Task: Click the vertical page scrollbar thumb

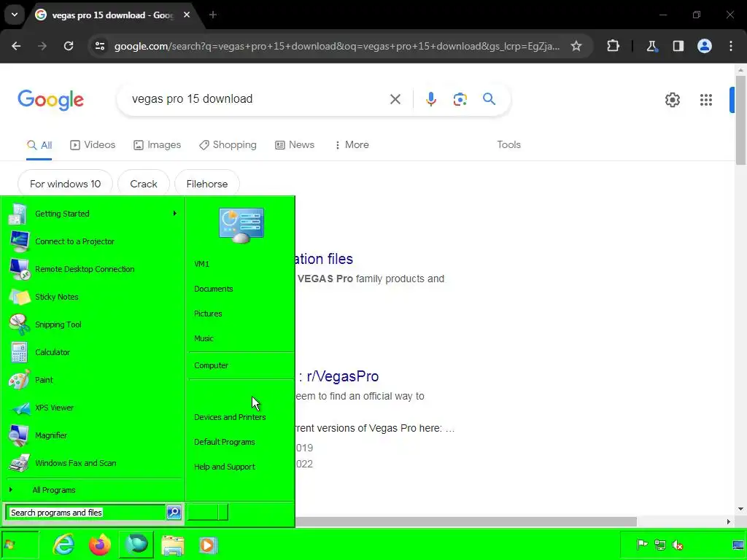Action: pos(740,120)
